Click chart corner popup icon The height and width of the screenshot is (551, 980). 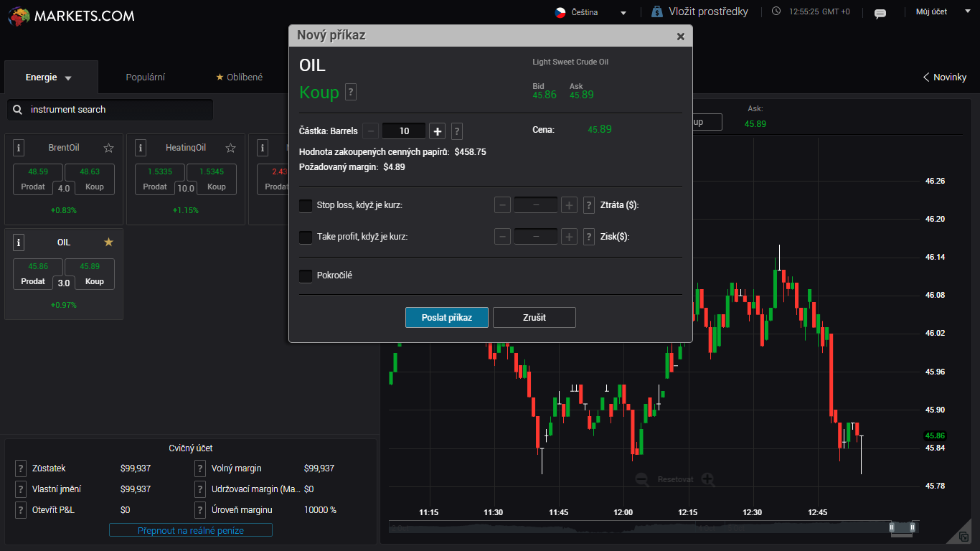(963, 536)
